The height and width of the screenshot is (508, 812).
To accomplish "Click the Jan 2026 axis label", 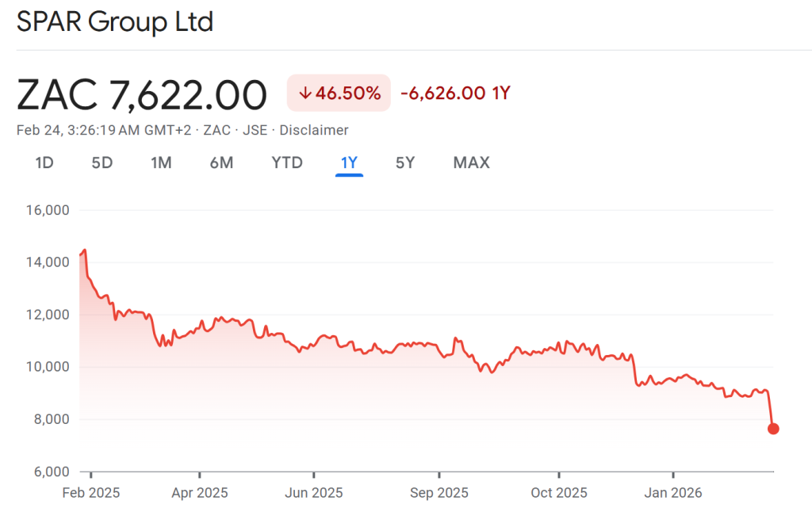I will click(672, 493).
